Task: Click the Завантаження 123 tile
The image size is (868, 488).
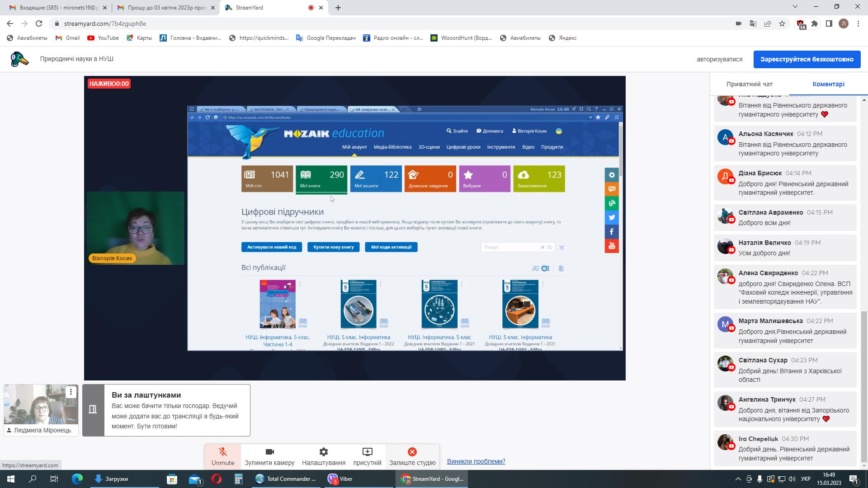Action: click(x=539, y=179)
